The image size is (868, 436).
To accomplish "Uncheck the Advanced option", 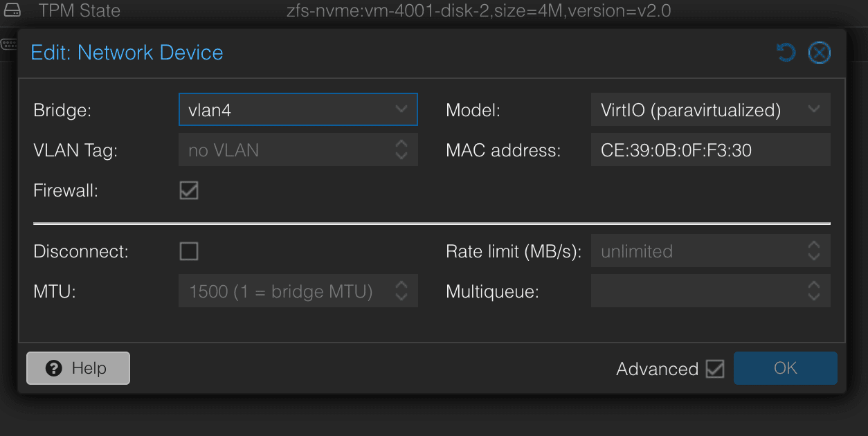I will pyautogui.click(x=716, y=368).
